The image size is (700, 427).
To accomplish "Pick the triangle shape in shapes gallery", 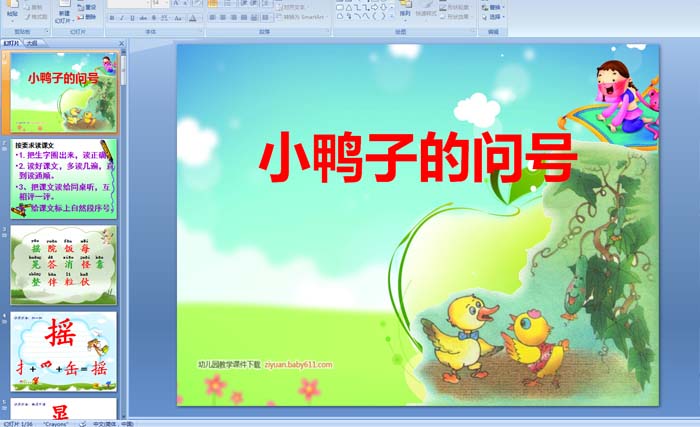I will pos(349,8).
